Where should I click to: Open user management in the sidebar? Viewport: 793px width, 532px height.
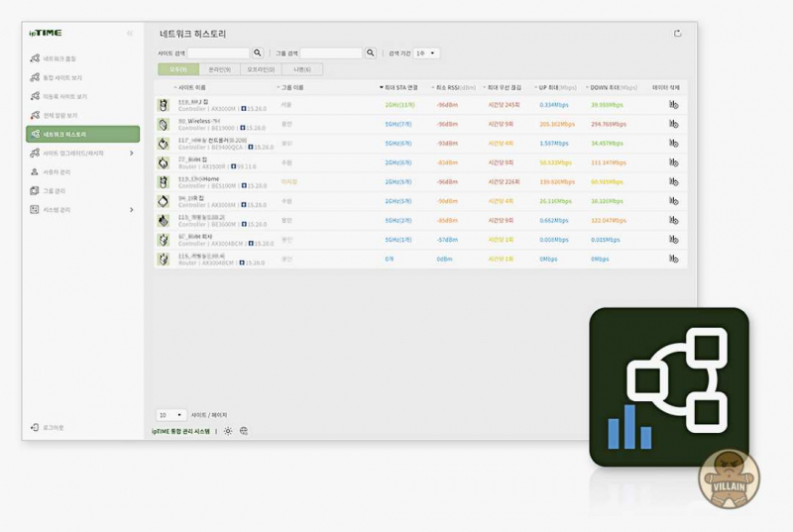(x=57, y=172)
